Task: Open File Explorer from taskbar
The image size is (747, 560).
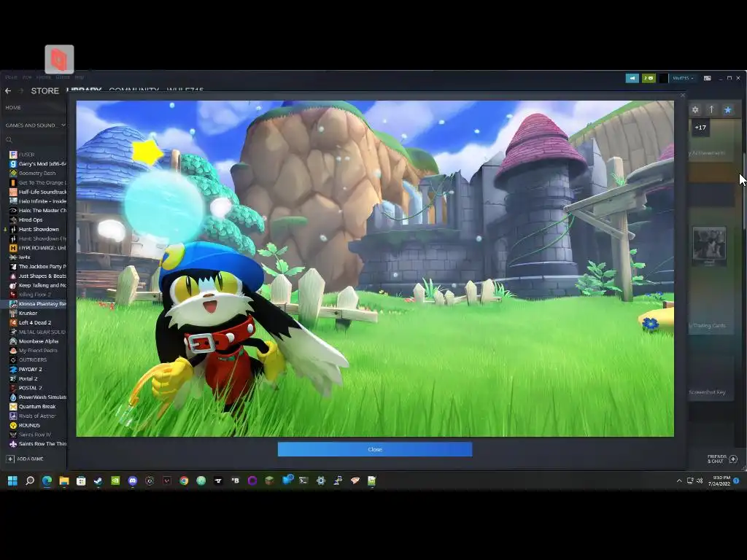Action: [x=64, y=481]
